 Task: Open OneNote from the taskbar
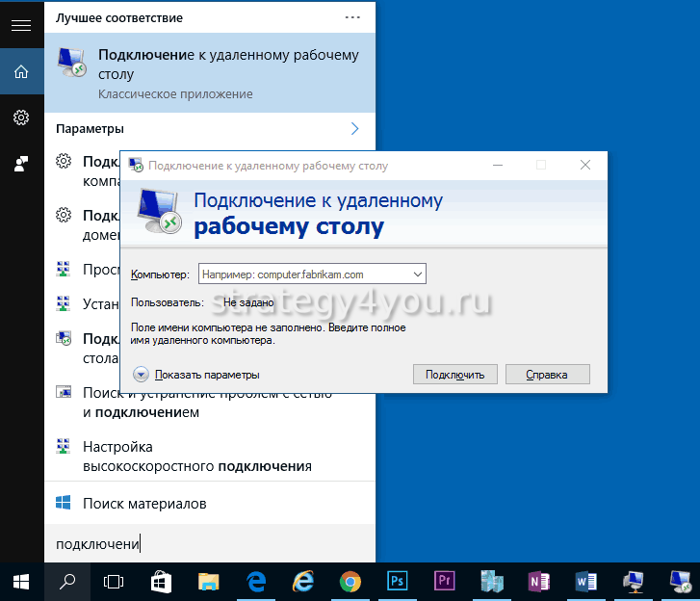538,581
